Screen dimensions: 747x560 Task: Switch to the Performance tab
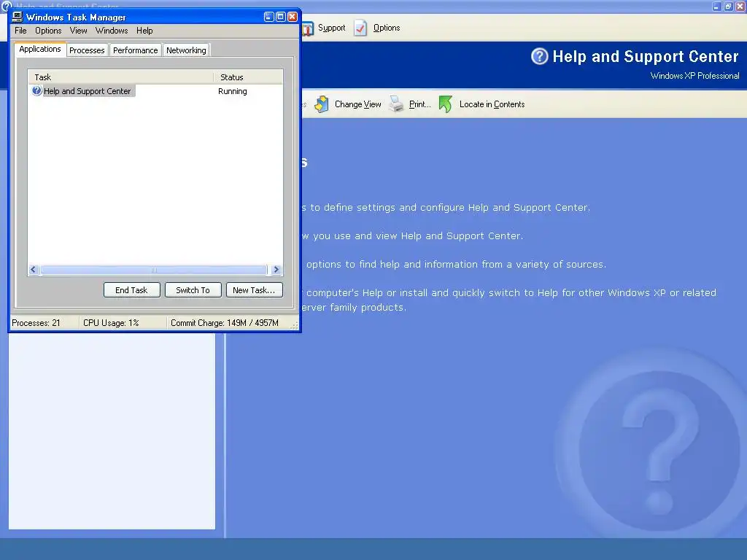(135, 50)
